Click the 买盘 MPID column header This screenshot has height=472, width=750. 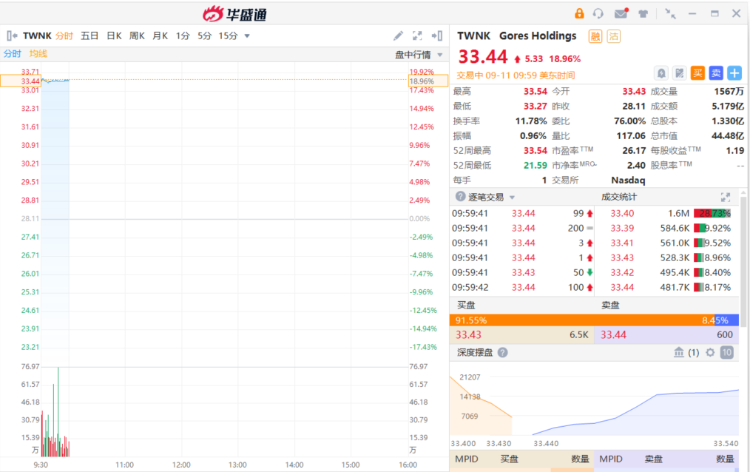click(466, 459)
